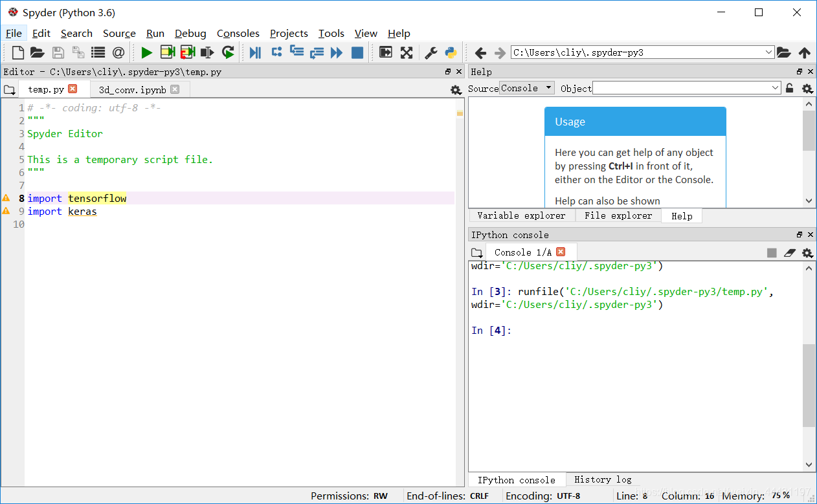
Task: Close the Console 1/A tab
Action: click(561, 252)
